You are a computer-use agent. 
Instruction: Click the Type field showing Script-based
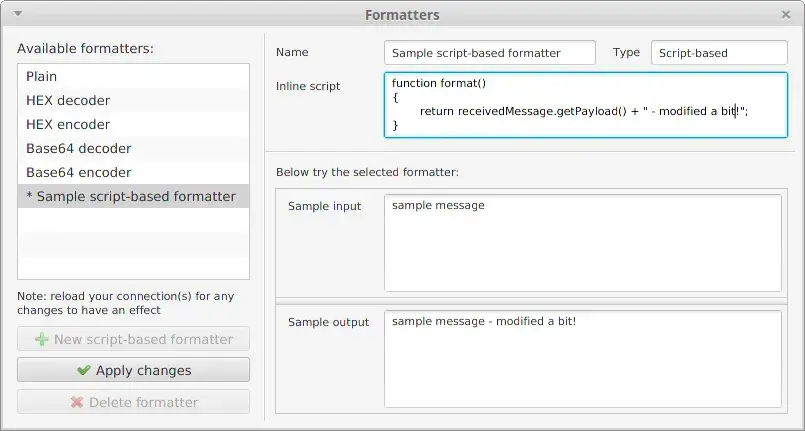point(719,53)
